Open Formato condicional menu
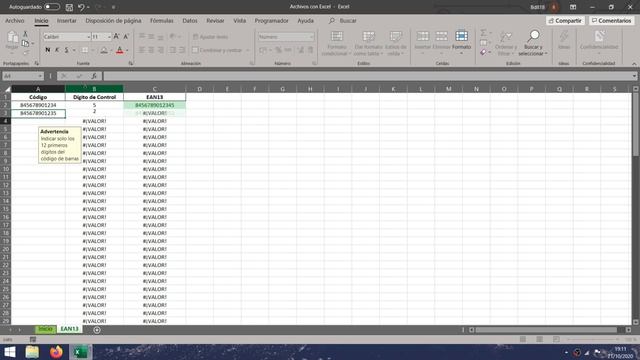Image resolution: width=640 pixels, height=360 pixels. tap(337, 43)
